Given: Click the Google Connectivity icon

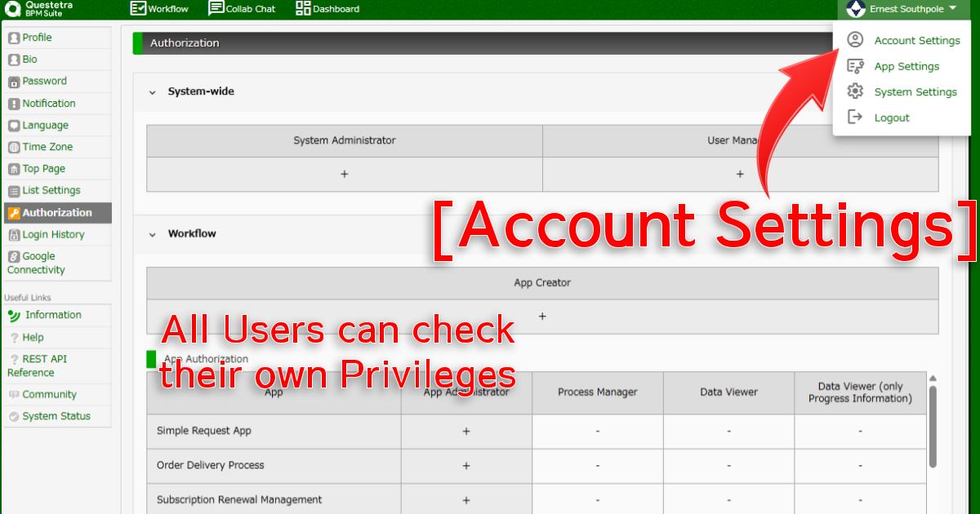Looking at the screenshot, I should coord(14,256).
